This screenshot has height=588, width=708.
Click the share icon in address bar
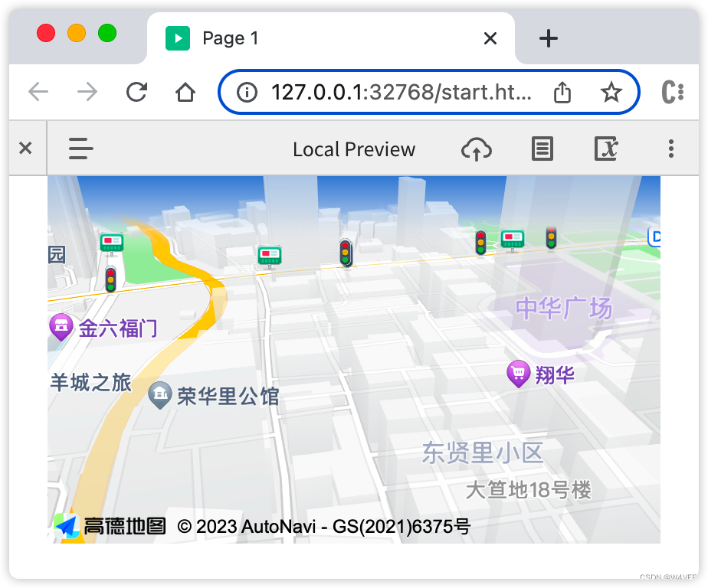click(x=562, y=93)
